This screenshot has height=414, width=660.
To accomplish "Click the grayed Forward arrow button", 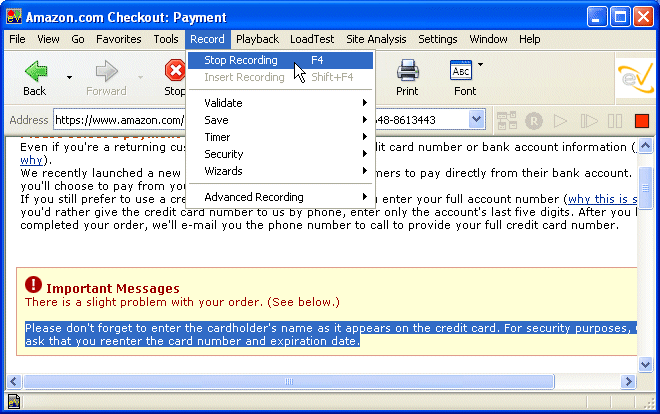I will coord(106,71).
